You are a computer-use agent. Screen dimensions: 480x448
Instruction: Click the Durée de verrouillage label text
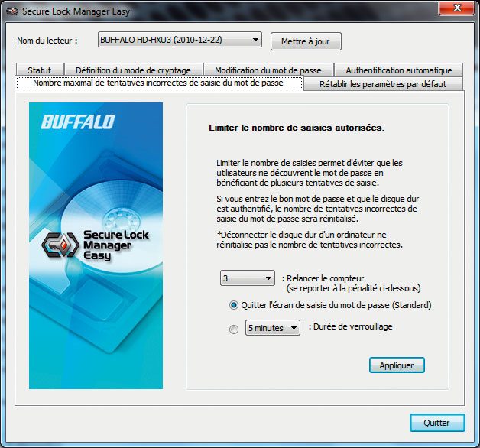[351, 326]
